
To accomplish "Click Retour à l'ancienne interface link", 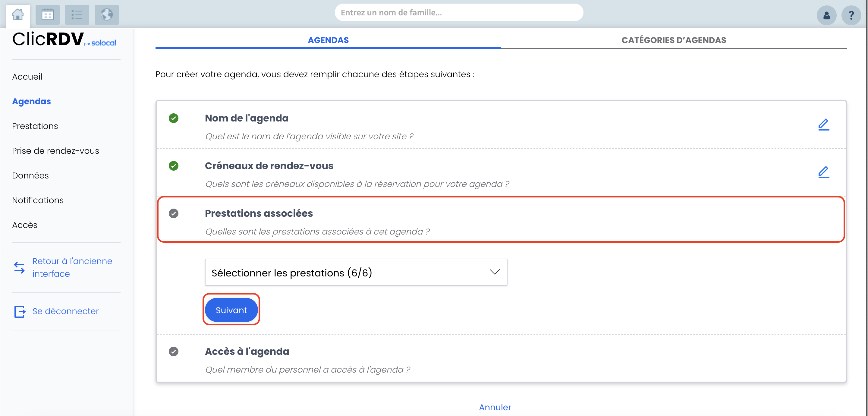I will (x=72, y=267).
